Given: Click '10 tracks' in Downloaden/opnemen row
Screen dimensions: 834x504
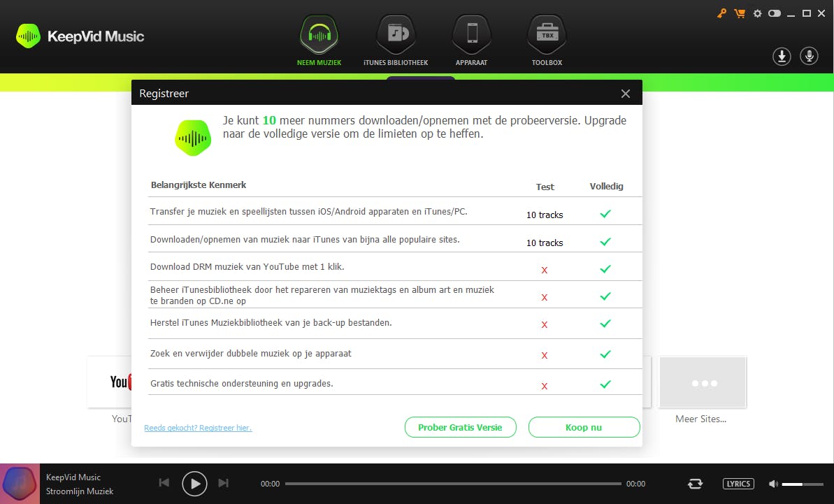Looking at the screenshot, I should click(545, 243).
